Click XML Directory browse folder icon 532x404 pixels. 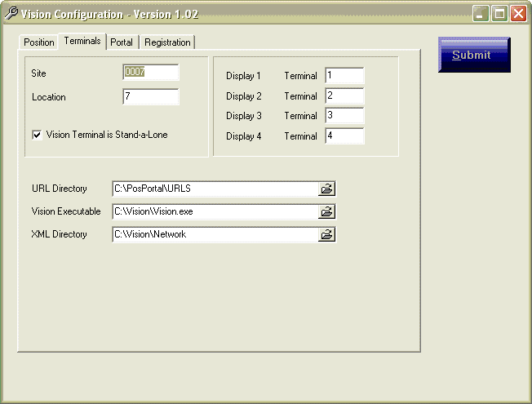[x=326, y=234]
